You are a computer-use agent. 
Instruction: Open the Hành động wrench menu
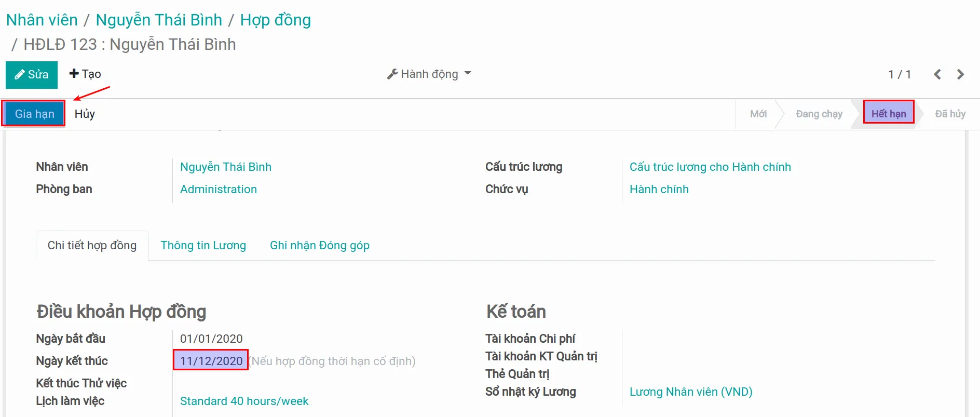[x=429, y=74]
